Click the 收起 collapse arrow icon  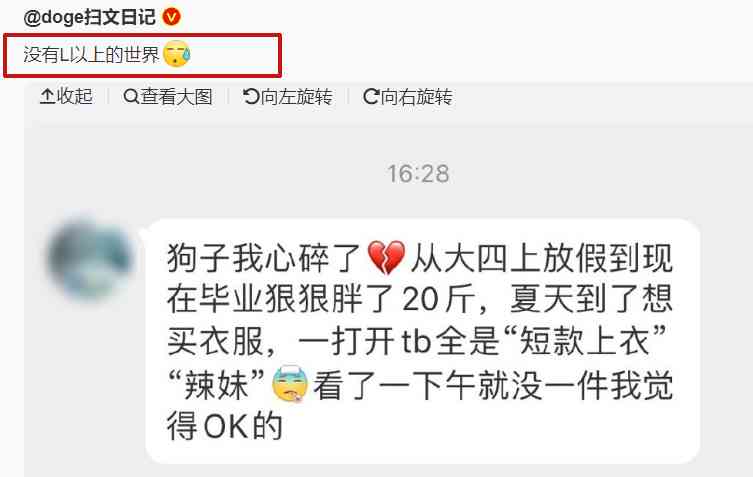[47, 97]
